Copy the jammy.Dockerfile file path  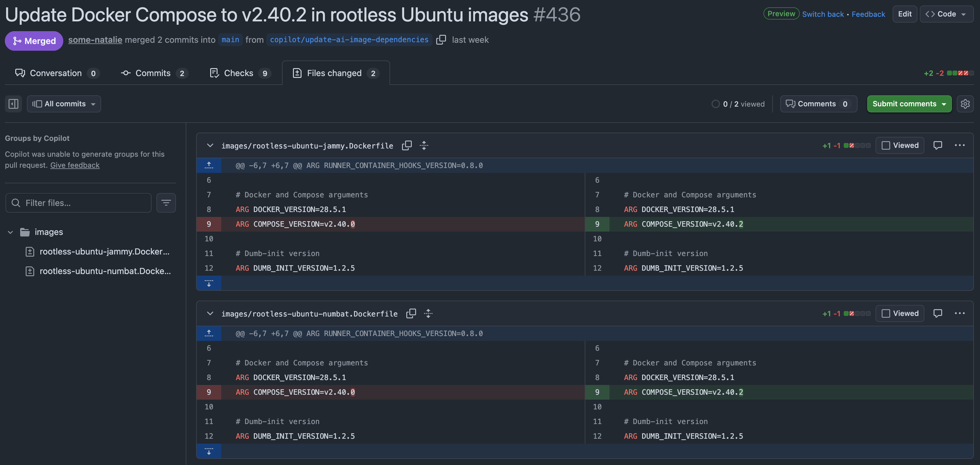click(407, 145)
